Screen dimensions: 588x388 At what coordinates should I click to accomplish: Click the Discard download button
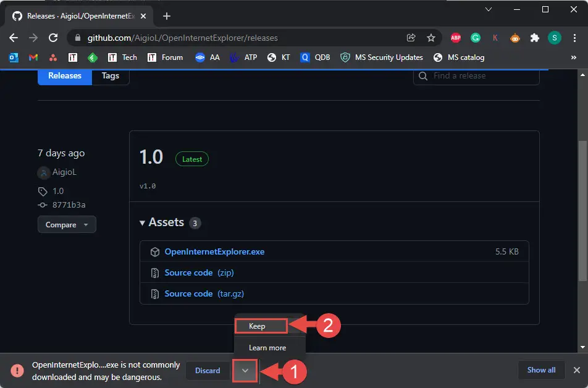pyautogui.click(x=208, y=371)
